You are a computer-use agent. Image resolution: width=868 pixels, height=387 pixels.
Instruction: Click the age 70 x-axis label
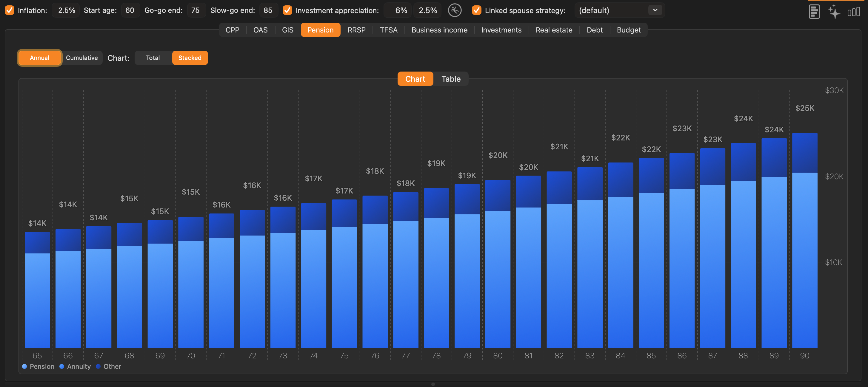(191, 356)
